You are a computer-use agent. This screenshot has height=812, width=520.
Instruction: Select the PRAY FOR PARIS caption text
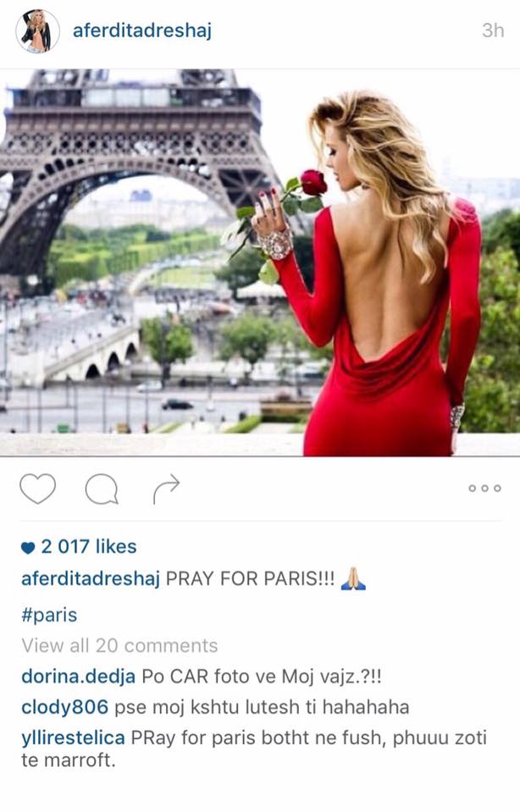[x=250, y=578]
